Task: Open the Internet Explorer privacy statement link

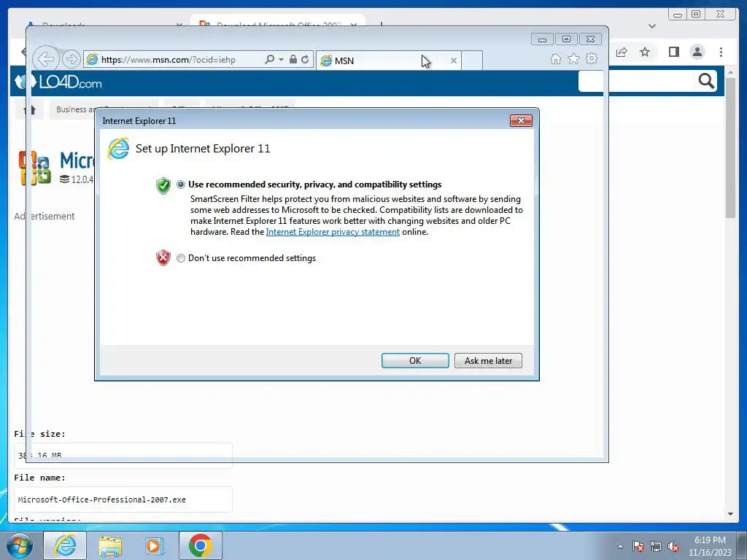Action: pos(333,232)
